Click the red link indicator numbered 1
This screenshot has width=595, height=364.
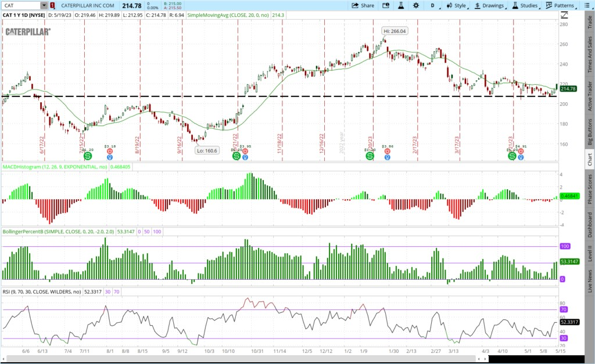click(x=52, y=5)
